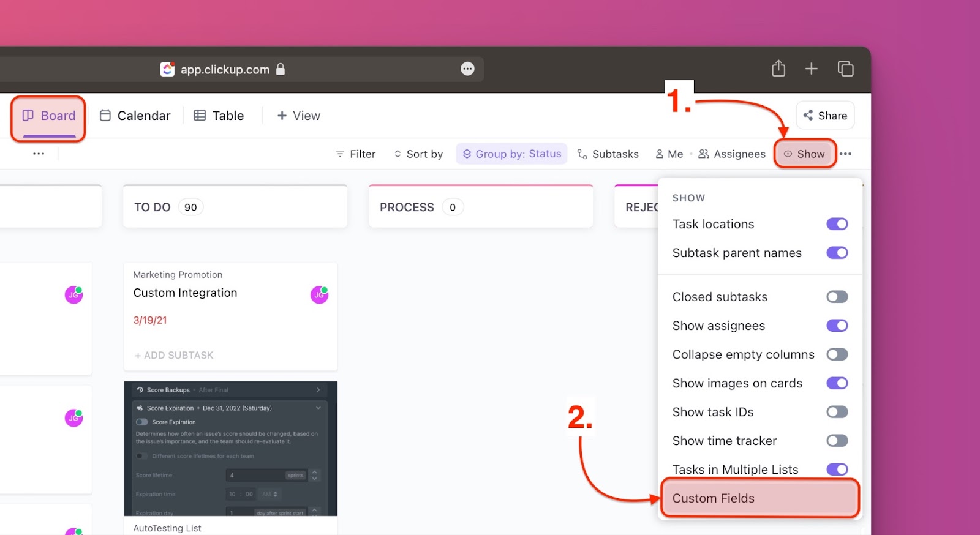Image resolution: width=980 pixels, height=535 pixels.
Task: Open a new browser tab with plus icon
Action: [x=812, y=69]
